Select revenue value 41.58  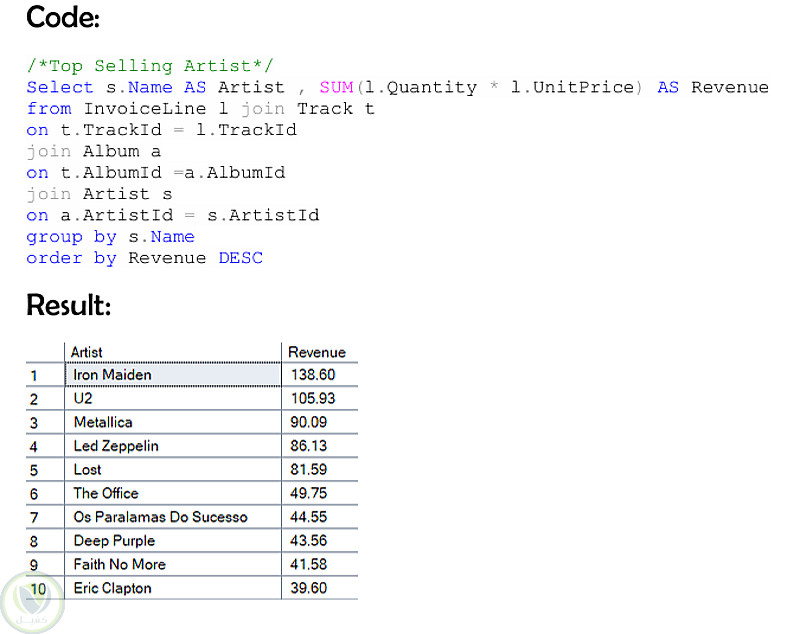(x=319, y=565)
